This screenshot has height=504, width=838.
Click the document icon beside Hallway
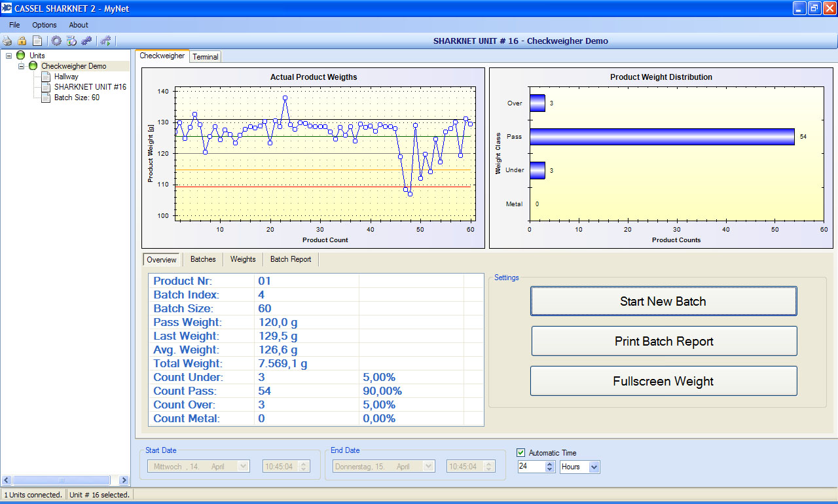click(46, 77)
